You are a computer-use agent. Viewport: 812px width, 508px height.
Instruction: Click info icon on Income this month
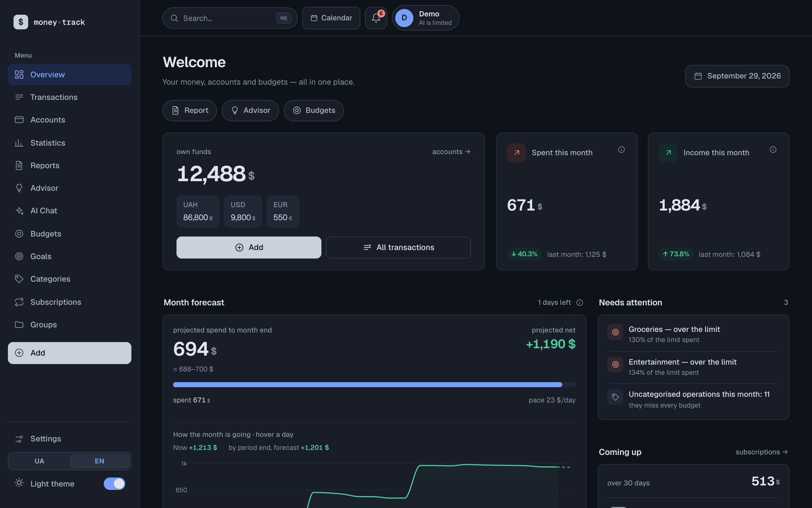(773, 150)
